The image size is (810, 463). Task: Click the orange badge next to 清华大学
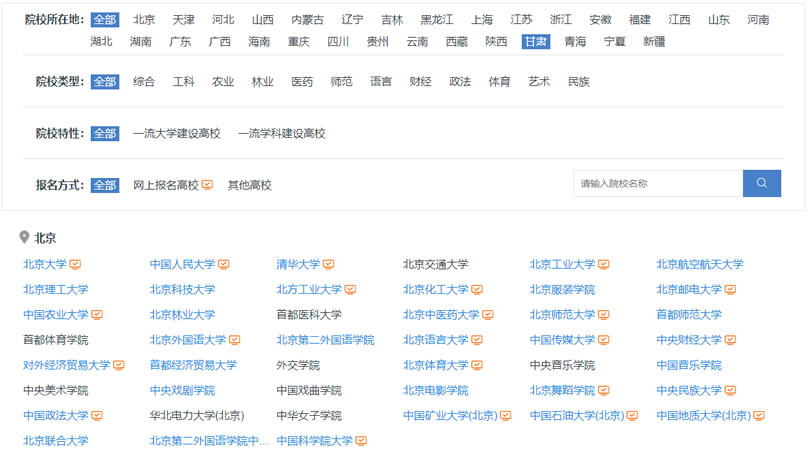(329, 264)
